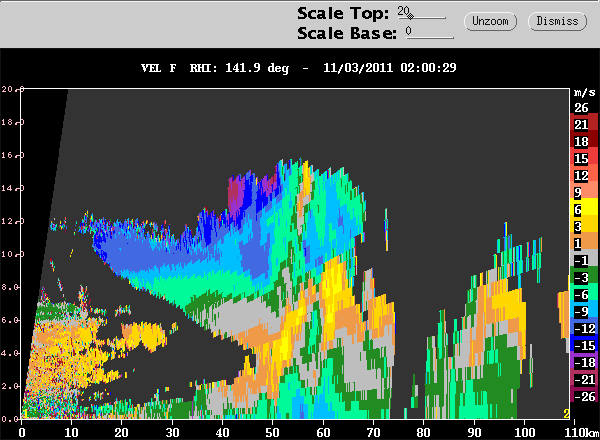Image resolution: width=600 pixels, height=440 pixels.
Task: Click the 11/03/2011 02:00:29 timestamp
Action: 390,68
